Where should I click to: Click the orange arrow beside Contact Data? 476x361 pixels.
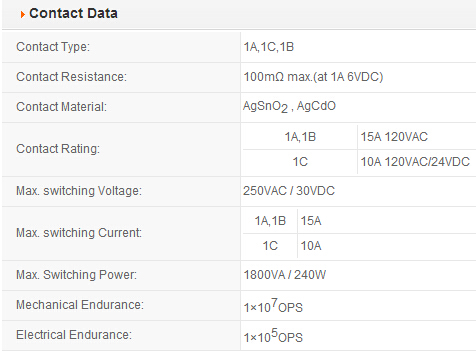tap(22, 14)
